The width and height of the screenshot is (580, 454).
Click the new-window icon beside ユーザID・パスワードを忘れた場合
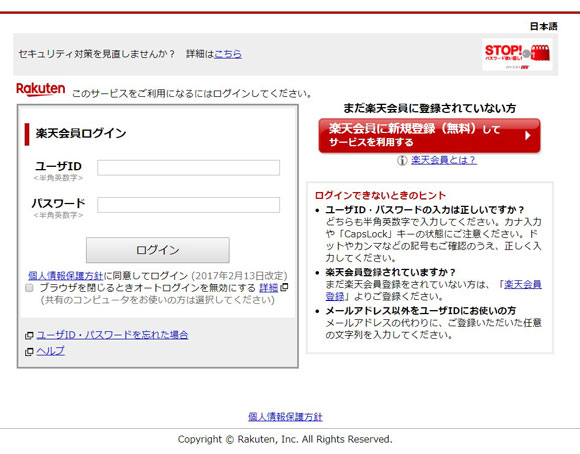tap(29, 336)
